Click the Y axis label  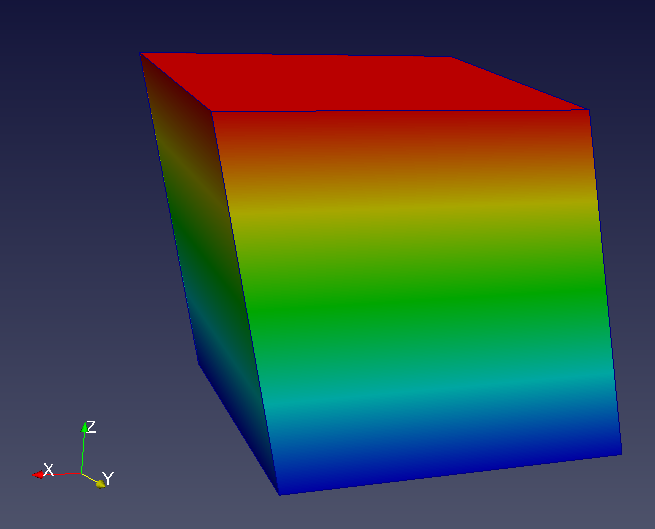pyautogui.click(x=108, y=478)
